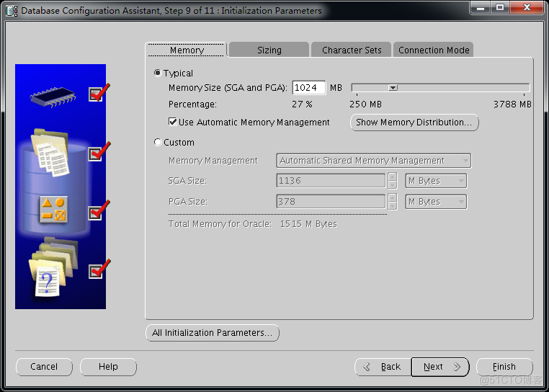Click the question mark folders icon
The height and width of the screenshot is (392, 549).
tap(53, 267)
